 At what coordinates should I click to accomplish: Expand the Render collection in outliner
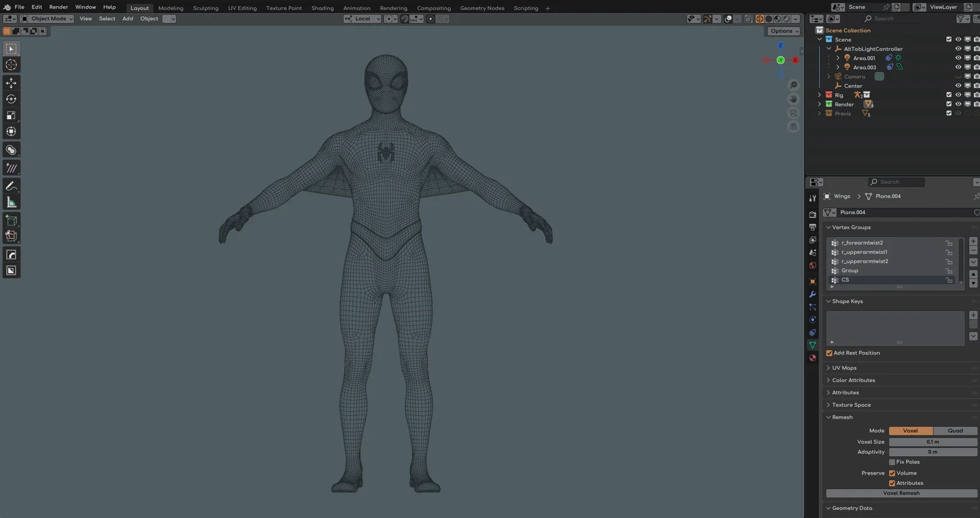[x=820, y=104]
